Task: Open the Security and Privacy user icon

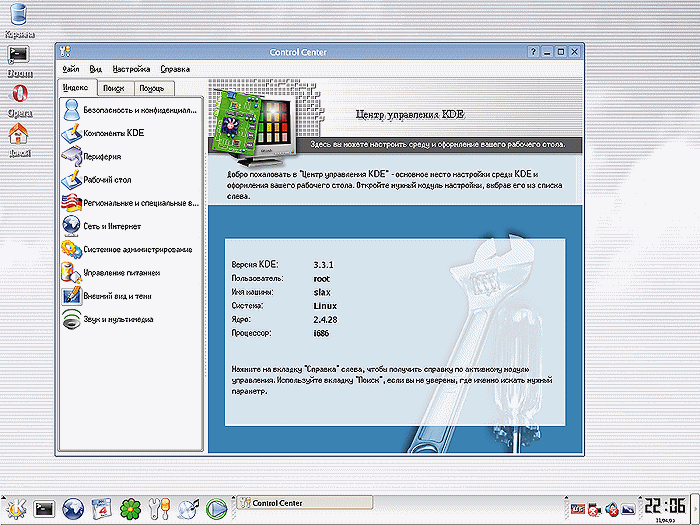Action: 71,110
